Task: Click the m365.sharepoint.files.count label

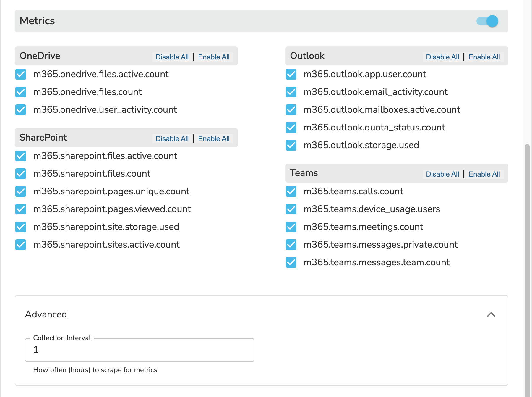Action: coord(92,174)
